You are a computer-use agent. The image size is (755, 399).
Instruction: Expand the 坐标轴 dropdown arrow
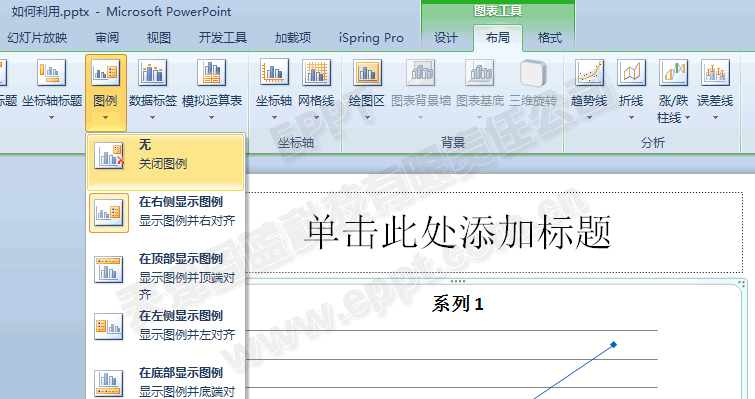pos(274,117)
